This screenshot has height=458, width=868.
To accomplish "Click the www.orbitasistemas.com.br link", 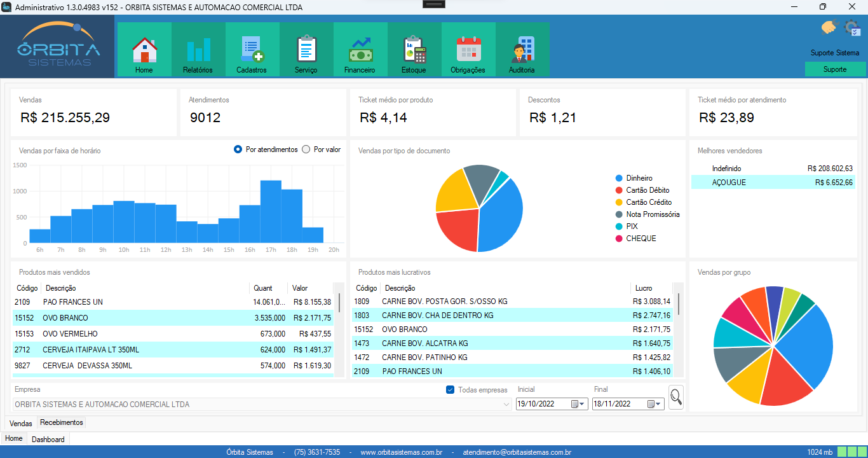I will pyautogui.click(x=403, y=452).
